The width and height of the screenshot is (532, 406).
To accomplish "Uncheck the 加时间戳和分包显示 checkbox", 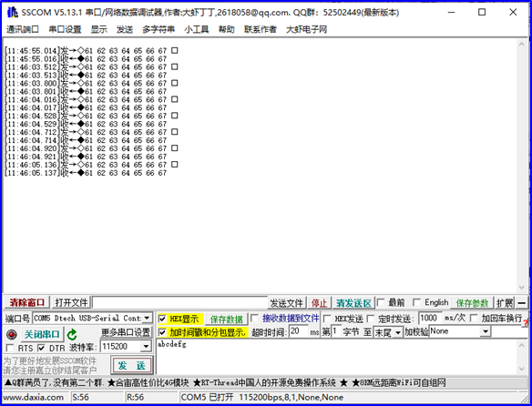I will pyautogui.click(x=162, y=332).
